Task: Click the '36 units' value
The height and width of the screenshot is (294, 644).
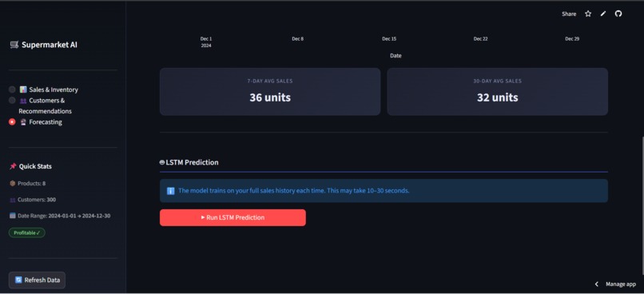Action: (x=270, y=97)
